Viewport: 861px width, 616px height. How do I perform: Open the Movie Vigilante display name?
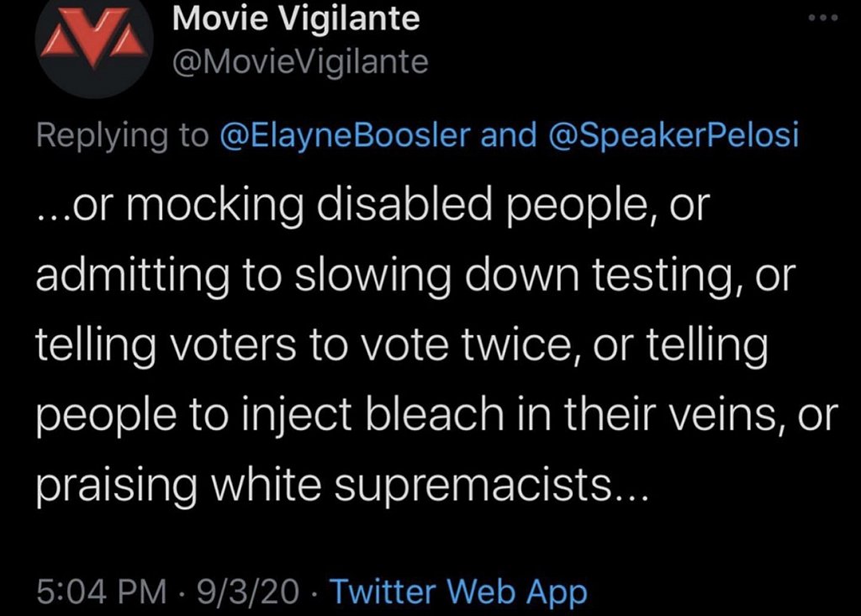295,20
